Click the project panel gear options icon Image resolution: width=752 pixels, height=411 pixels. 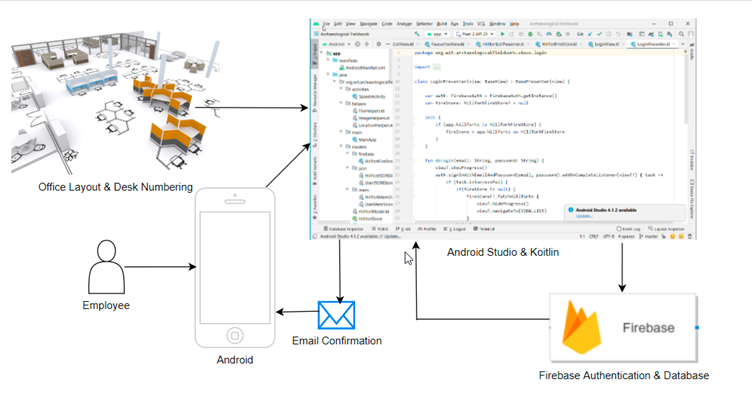coord(378,44)
